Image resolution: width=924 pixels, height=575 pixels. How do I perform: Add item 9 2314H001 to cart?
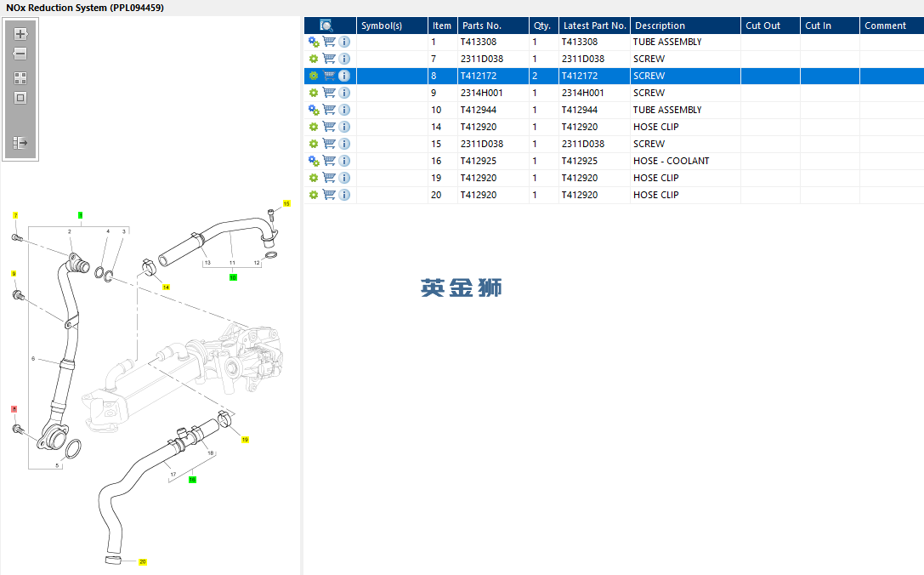tap(329, 93)
